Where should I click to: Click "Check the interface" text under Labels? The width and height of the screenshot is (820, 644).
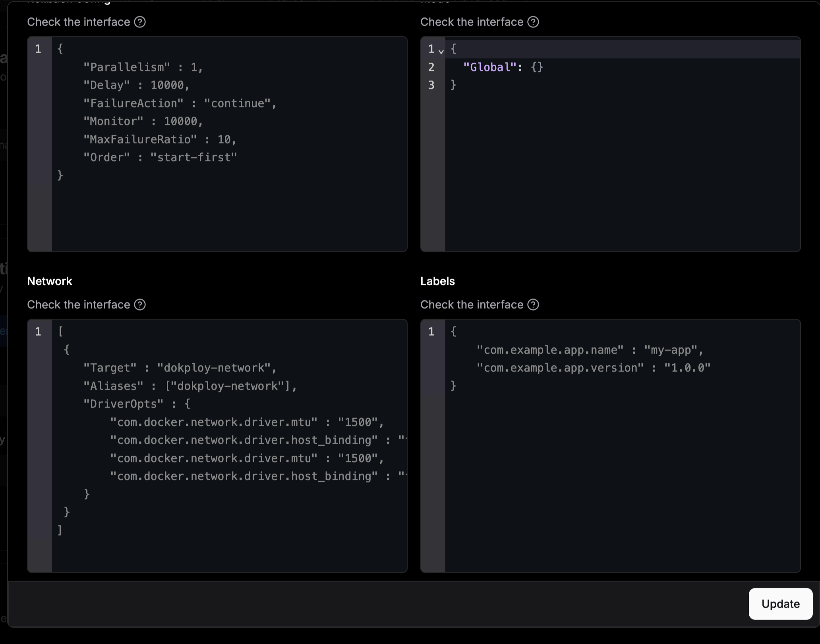(472, 305)
